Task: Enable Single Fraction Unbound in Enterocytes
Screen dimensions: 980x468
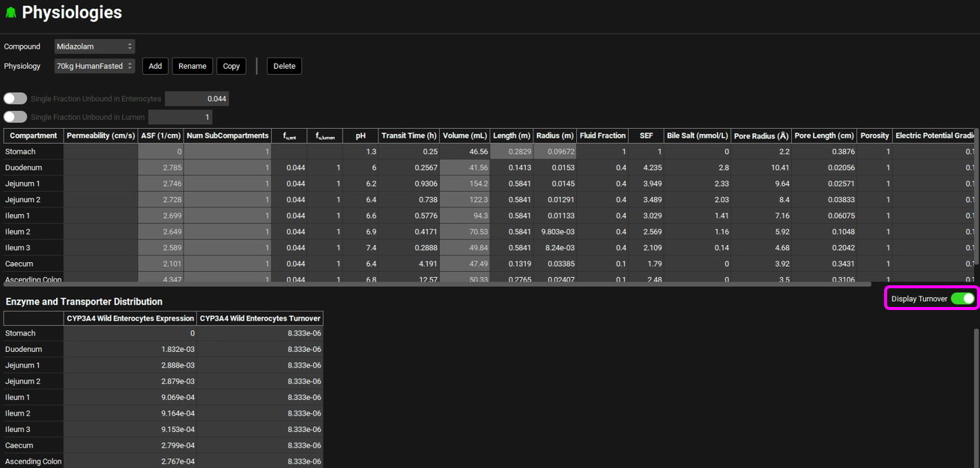Action: (x=15, y=99)
